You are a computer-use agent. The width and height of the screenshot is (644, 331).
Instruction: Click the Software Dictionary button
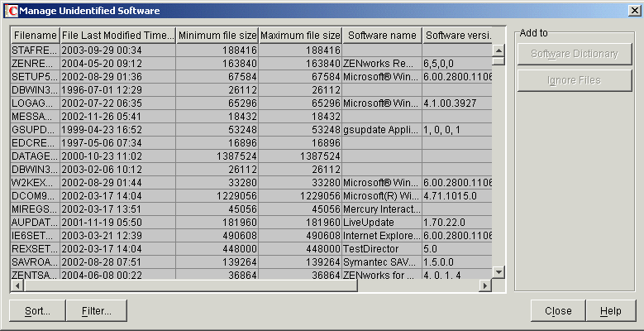[575, 54]
